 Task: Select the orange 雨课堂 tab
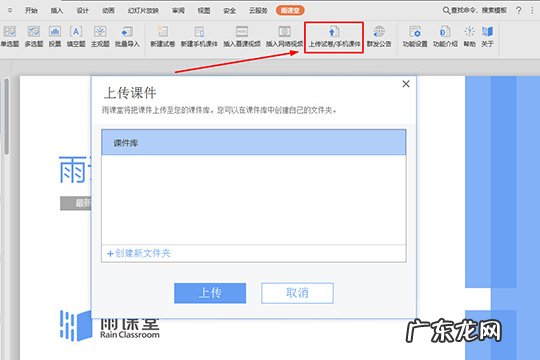290,11
